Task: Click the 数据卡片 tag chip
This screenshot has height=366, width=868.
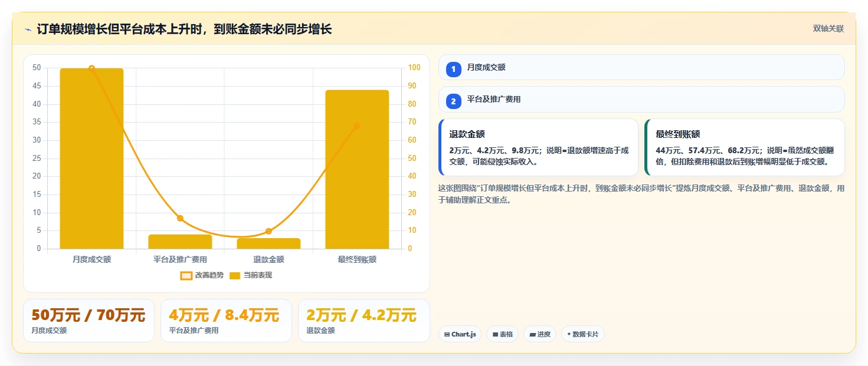Action: pyautogui.click(x=582, y=334)
